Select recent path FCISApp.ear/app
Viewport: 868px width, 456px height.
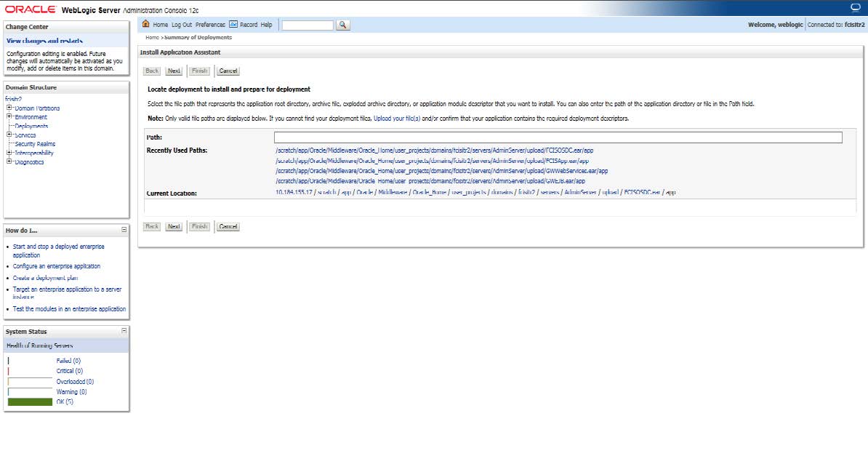pyautogui.click(x=433, y=161)
